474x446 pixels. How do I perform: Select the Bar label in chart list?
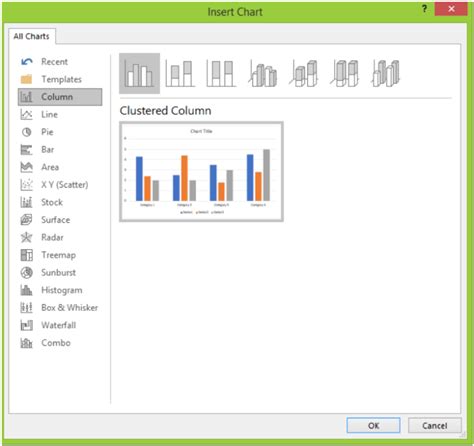[x=48, y=150]
